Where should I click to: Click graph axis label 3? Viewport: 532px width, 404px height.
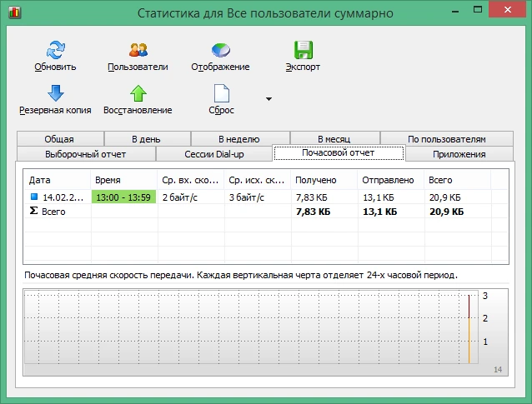[x=485, y=296]
